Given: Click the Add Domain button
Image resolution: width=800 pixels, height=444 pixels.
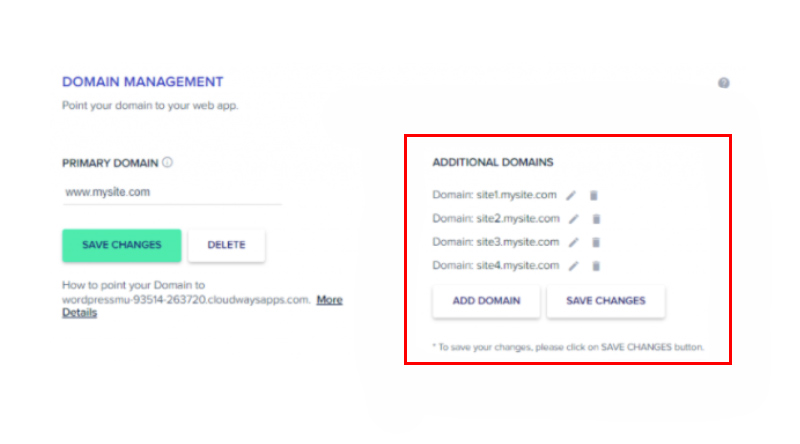Looking at the screenshot, I should (486, 301).
